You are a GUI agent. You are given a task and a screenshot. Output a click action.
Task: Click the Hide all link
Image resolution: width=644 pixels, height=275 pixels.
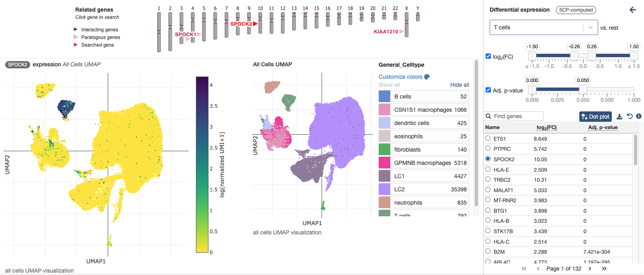pos(459,85)
